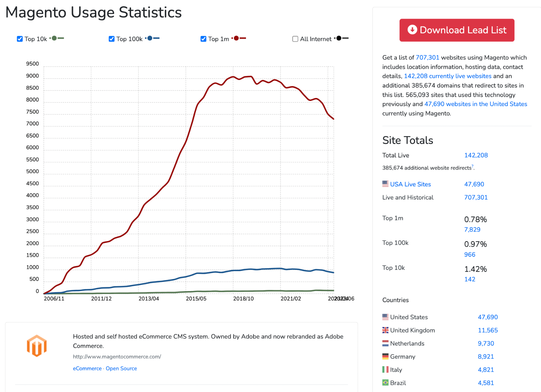Image resolution: width=541 pixels, height=392 pixels.
Task: Open the Brazil 4,581 count
Action: point(486,383)
